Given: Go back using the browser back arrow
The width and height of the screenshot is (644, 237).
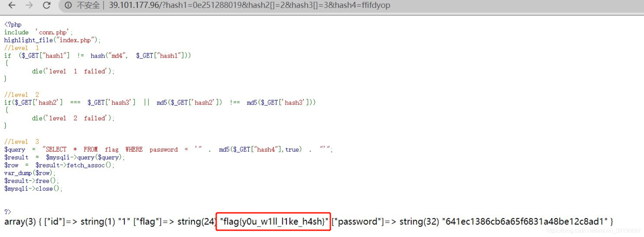Looking at the screenshot, I should tap(12, 5).
